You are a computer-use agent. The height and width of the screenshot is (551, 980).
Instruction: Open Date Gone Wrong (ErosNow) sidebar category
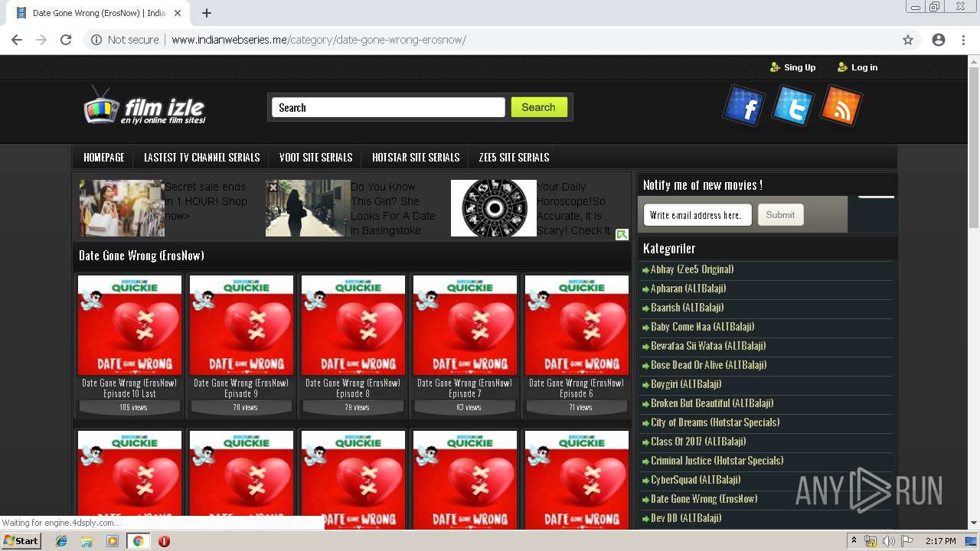tap(704, 499)
